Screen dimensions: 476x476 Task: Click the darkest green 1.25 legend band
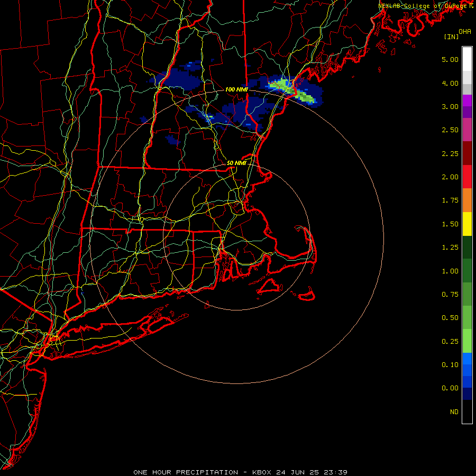click(x=467, y=248)
